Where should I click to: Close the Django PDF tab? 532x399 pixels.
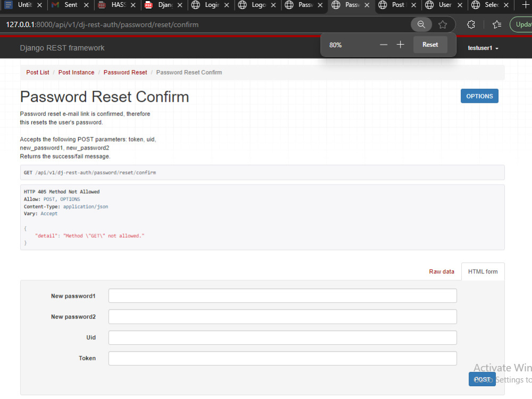tap(180, 5)
